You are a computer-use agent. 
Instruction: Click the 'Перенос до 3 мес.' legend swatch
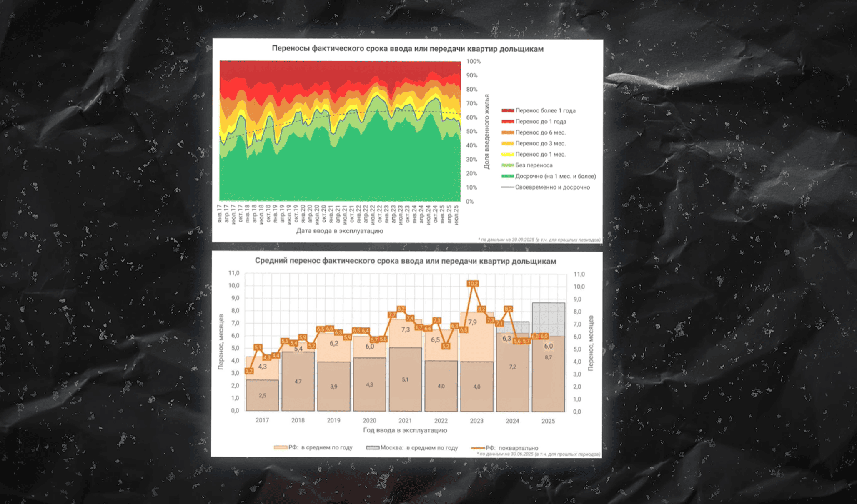[507, 143]
